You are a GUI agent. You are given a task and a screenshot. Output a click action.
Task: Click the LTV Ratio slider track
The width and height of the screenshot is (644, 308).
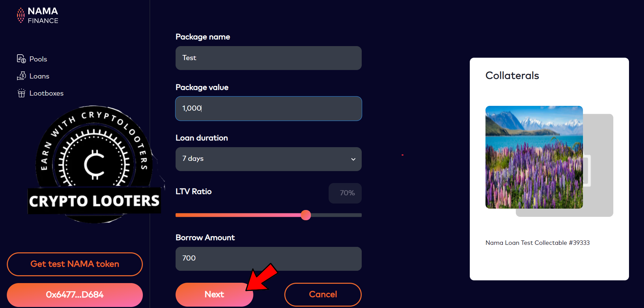(239, 215)
